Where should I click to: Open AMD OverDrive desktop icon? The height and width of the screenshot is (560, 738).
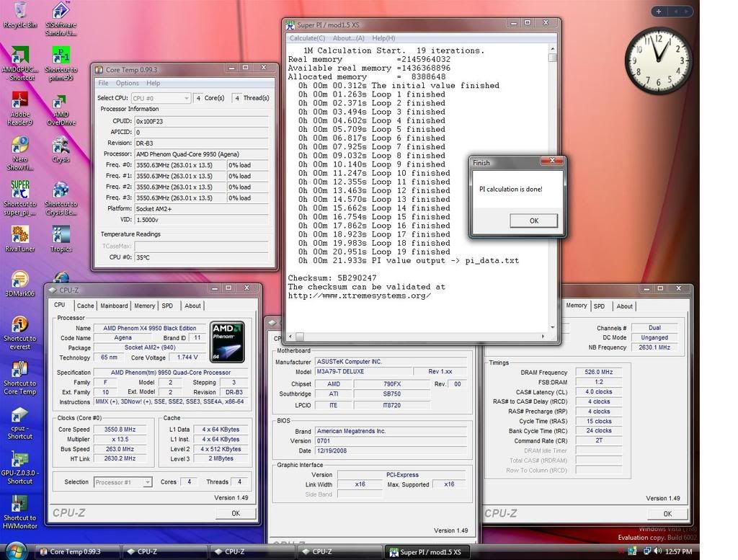click(61, 110)
